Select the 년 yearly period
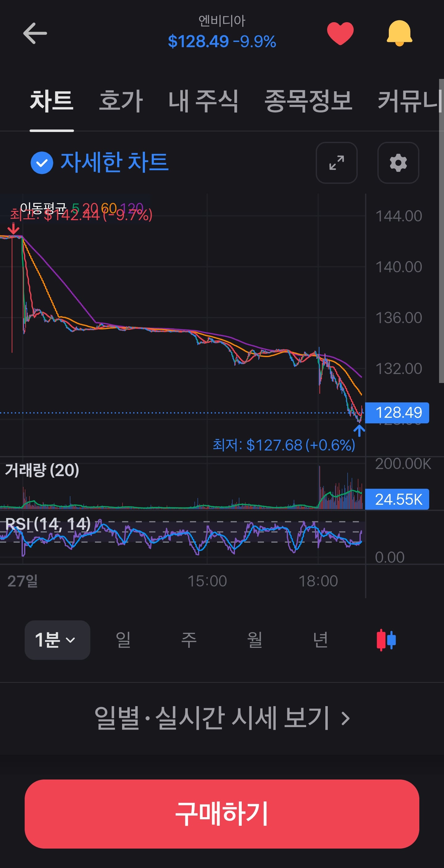Image resolution: width=444 pixels, height=868 pixels. (320, 640)
